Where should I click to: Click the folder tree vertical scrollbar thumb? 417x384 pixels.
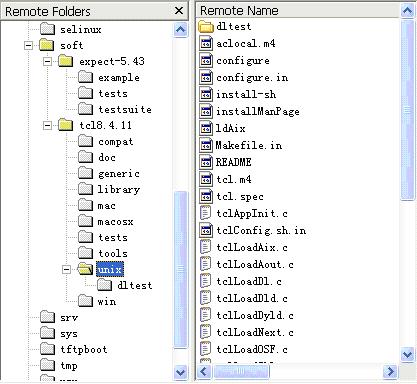(180, 269)
